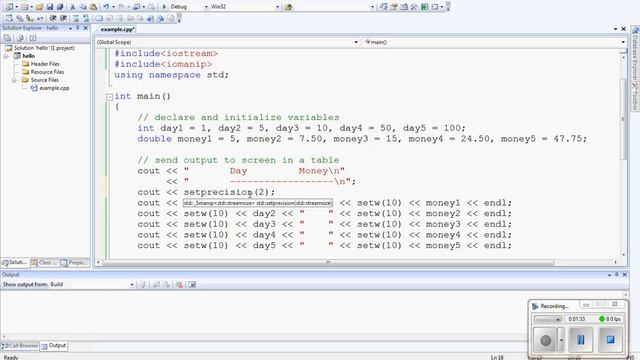Click the Toolbox side tab on right edge
This screenshot has width=640, height=360.
click(635, 97)
